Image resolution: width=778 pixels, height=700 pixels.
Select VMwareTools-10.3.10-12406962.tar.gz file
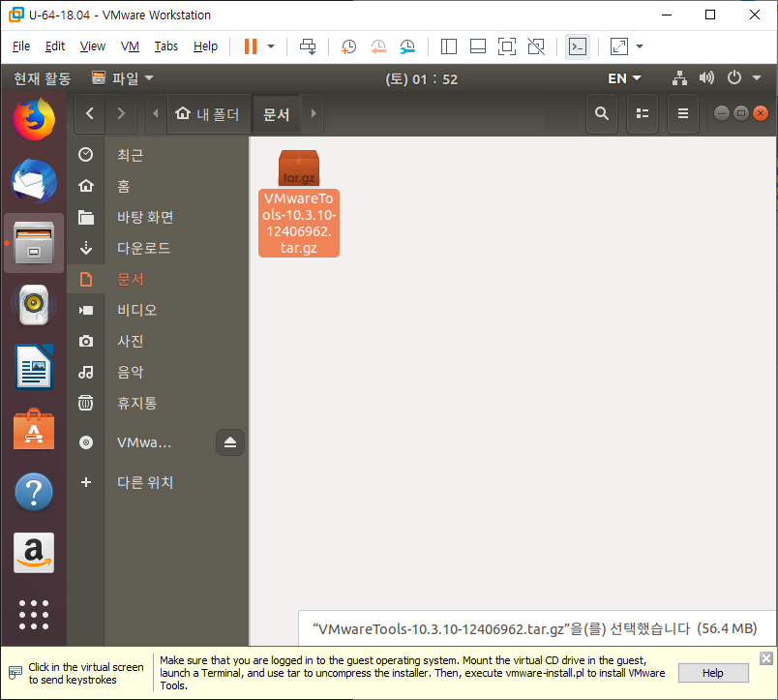click(299, 203)
